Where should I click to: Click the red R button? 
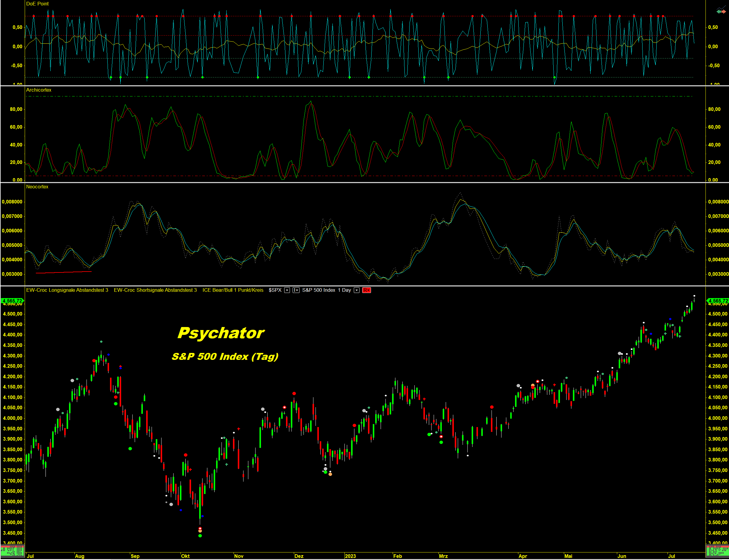[366, 290]
